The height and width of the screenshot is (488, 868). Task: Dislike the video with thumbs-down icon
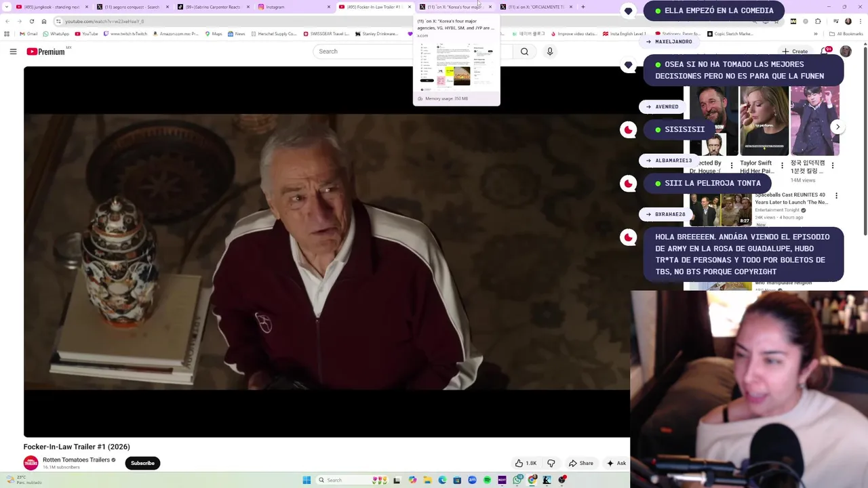(551, 463)
